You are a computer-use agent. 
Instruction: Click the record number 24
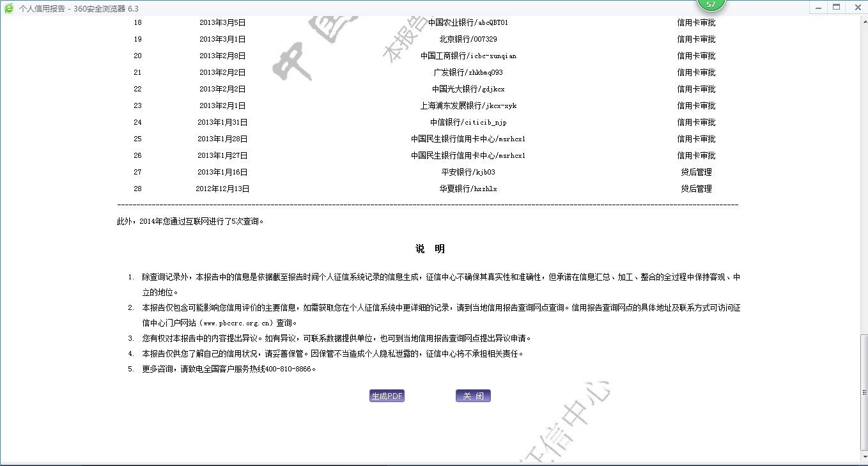(x=137, y=122)
